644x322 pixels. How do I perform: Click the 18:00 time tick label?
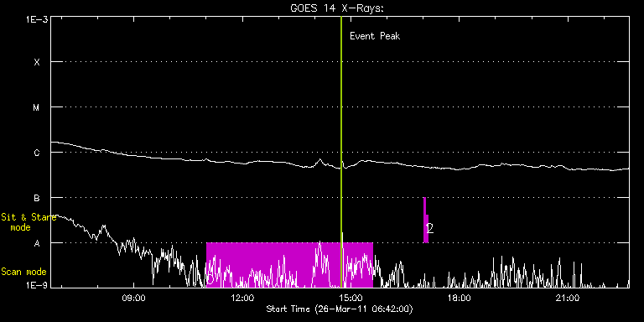pyautogui.click(x=460, y=298)
